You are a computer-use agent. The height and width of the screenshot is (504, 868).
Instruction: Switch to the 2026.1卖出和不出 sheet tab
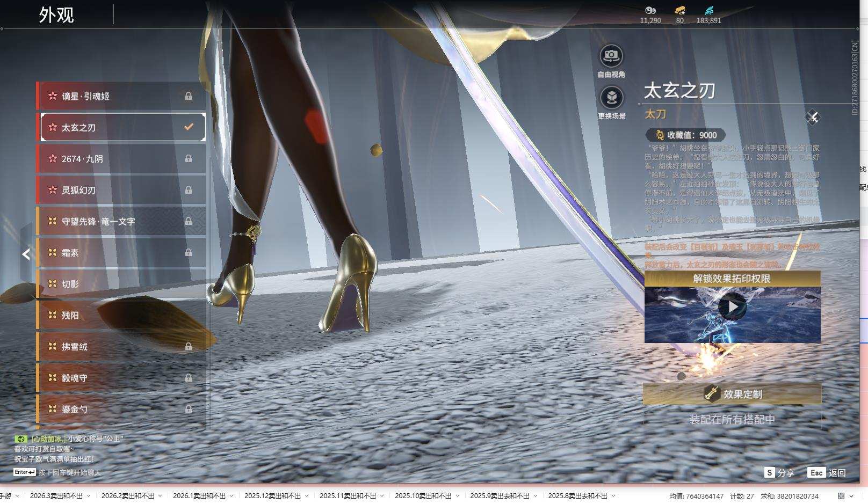199,496
